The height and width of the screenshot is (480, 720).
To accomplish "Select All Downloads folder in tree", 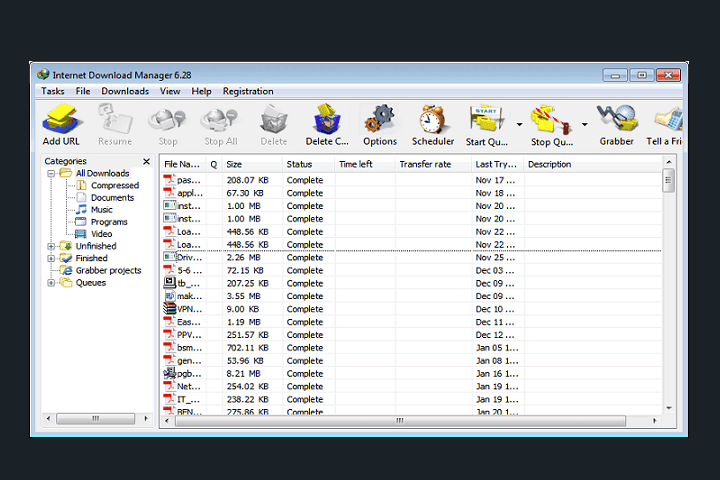I will (102, 173).
